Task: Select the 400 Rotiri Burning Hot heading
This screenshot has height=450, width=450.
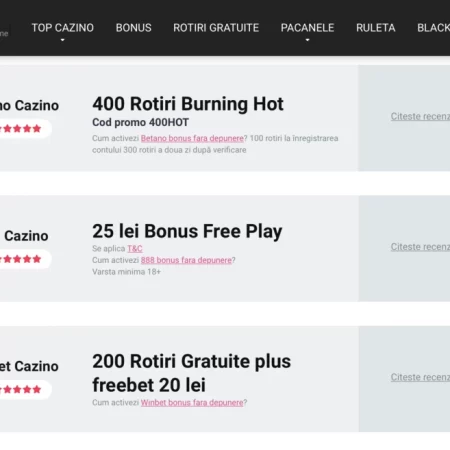Action: tap(188, 104)
